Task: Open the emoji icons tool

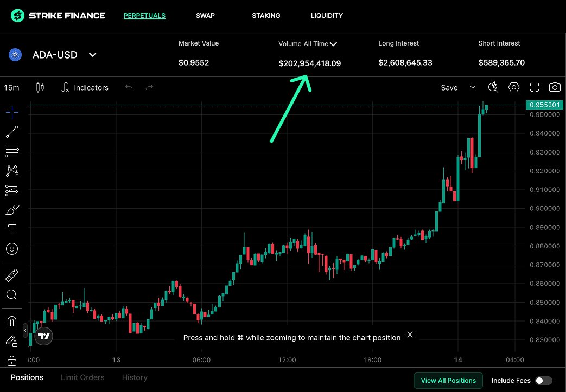Action: coord(12,249)
